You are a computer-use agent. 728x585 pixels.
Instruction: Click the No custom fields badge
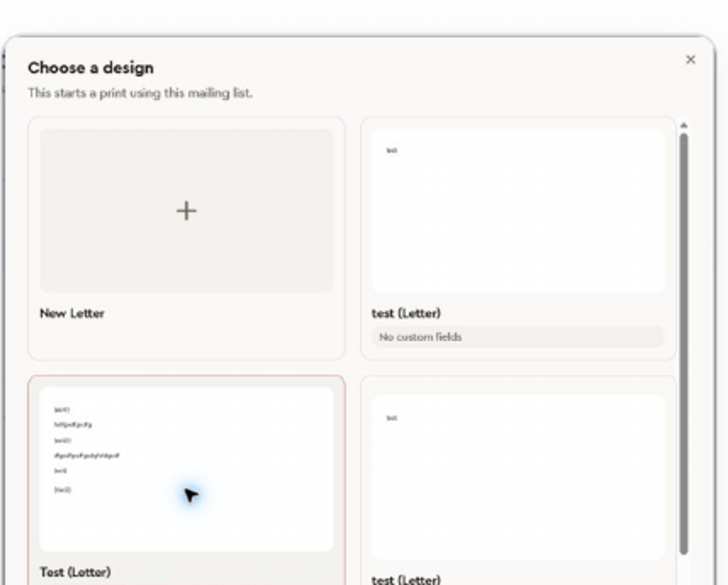point(518,337)
